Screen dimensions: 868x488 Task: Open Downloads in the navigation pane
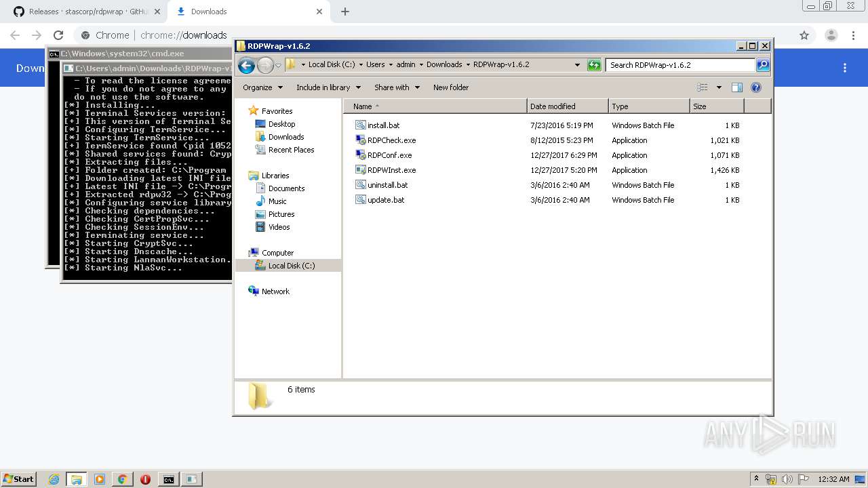286,137
